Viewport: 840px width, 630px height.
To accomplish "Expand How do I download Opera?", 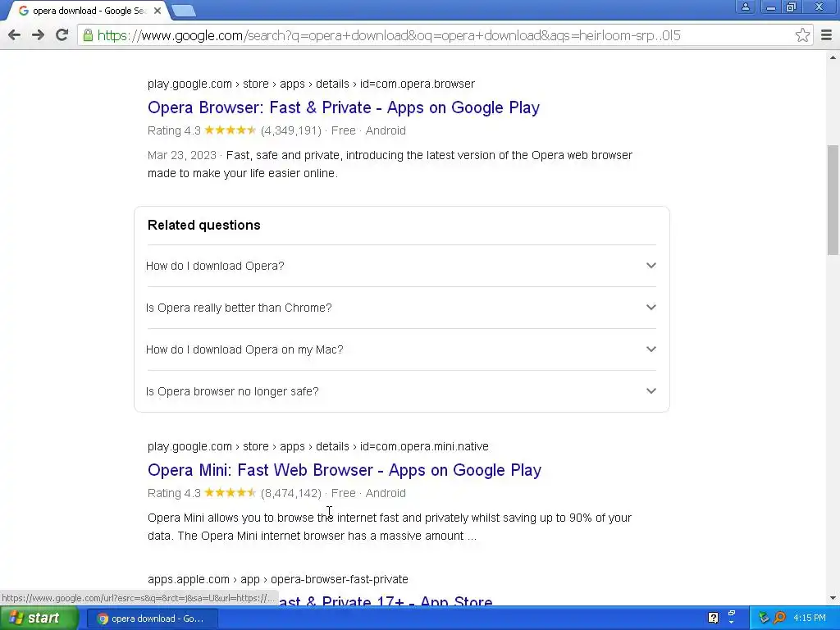I will coord(401,266).
